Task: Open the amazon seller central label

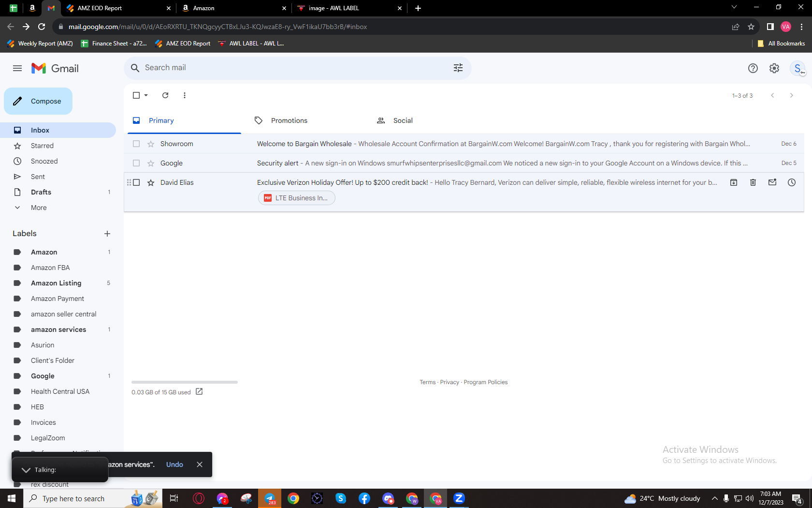Action: click(58, 314)
